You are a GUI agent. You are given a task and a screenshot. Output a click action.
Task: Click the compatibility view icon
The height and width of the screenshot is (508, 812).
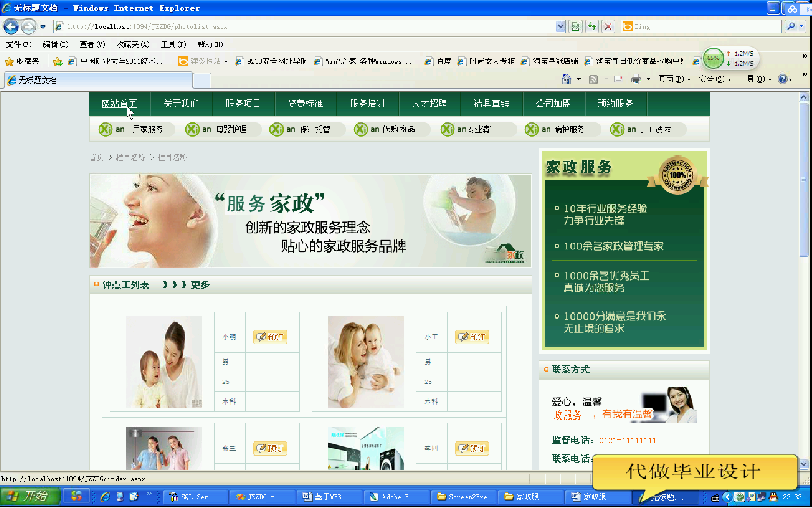(576, 27)
